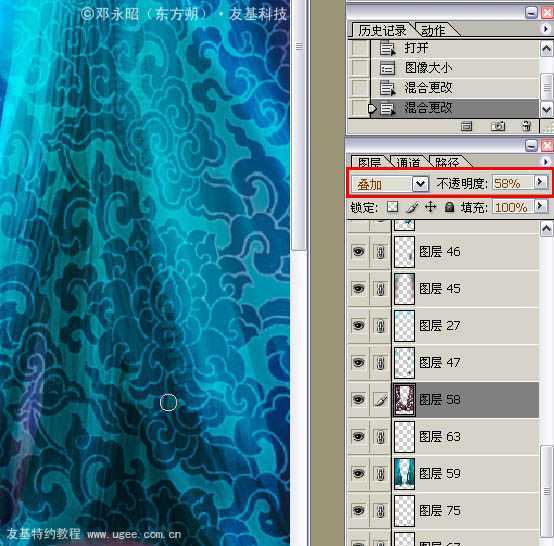This screenshot has height=546, width=554.
Task: Click paintbrush indicator for 图层 58
Action: pos(380,400)
